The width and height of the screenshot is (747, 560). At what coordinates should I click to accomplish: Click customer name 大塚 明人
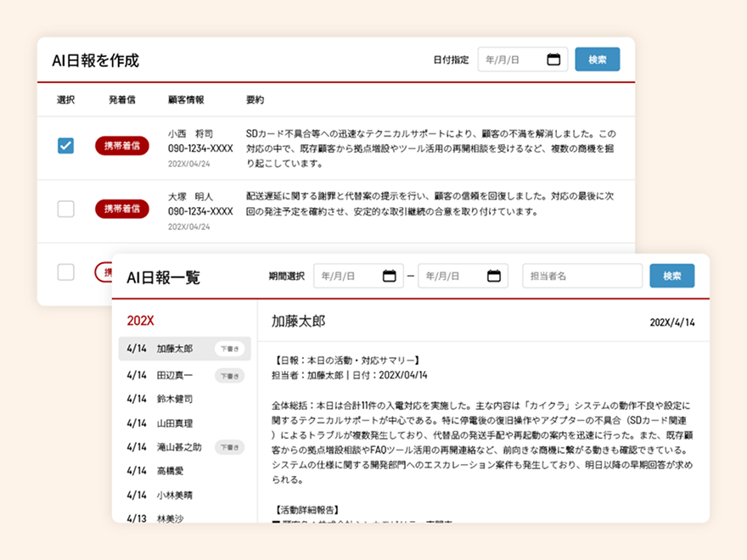click(x=190, y=197)
